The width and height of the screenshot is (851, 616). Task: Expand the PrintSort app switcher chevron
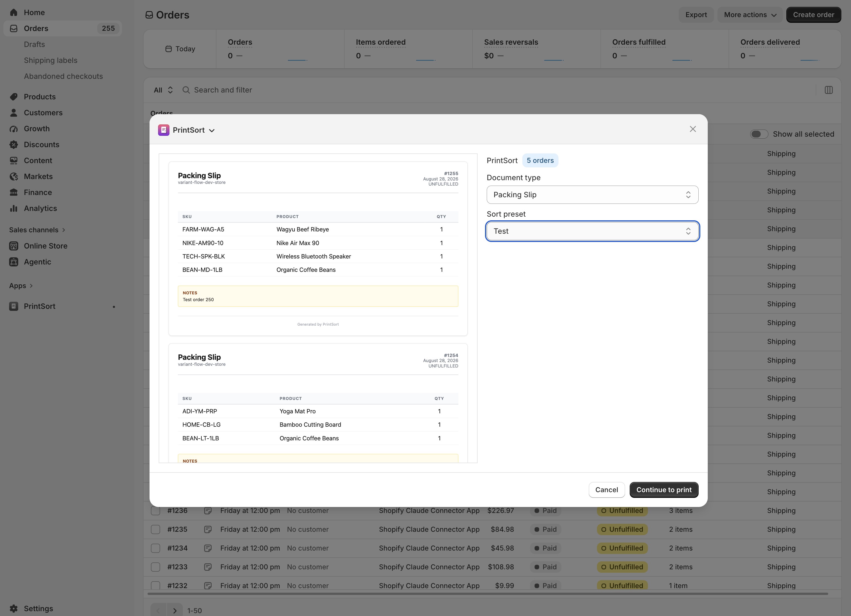[x=212, y=130]
